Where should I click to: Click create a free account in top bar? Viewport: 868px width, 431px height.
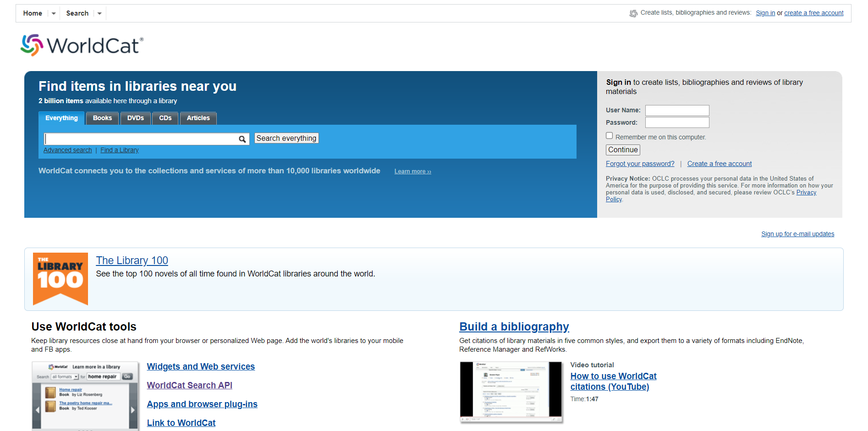coord(814,13)
